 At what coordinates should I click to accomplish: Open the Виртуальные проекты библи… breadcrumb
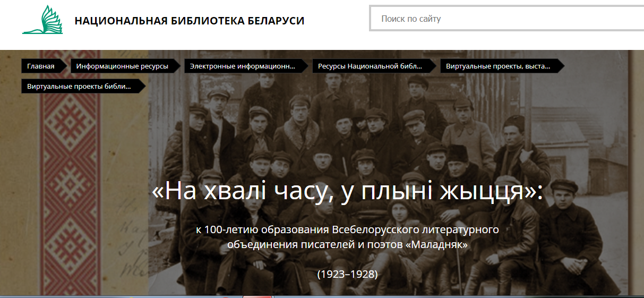[79, 86]
